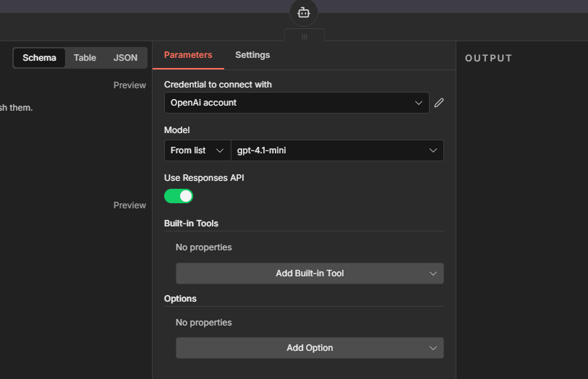Open the OpenAi account credential dropdown
The image size is (588, 379).
289,103
